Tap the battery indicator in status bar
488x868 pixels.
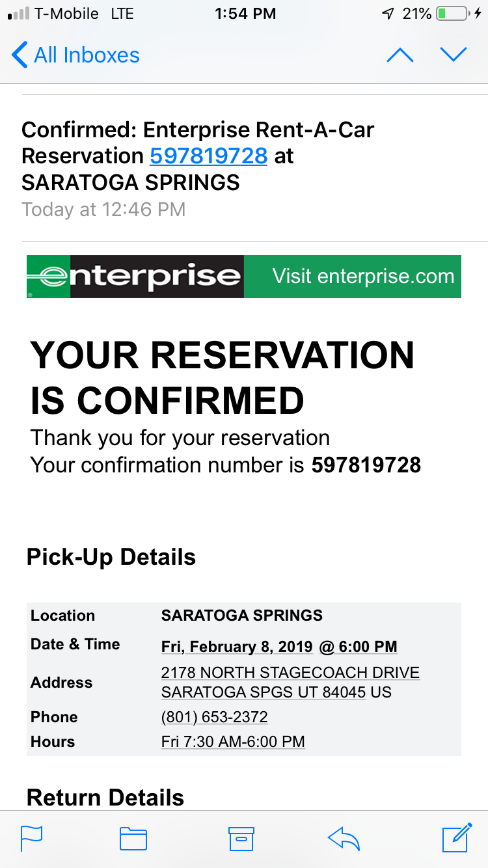453,14
